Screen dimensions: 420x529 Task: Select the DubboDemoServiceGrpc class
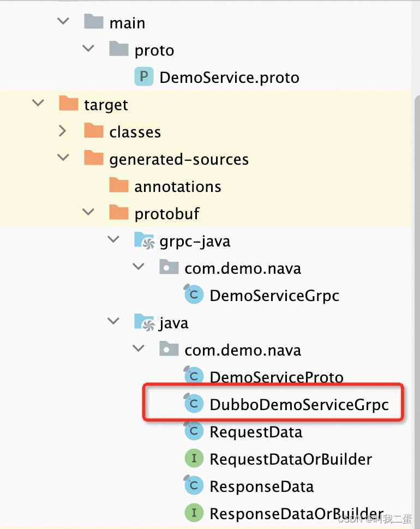pos(299,404)
